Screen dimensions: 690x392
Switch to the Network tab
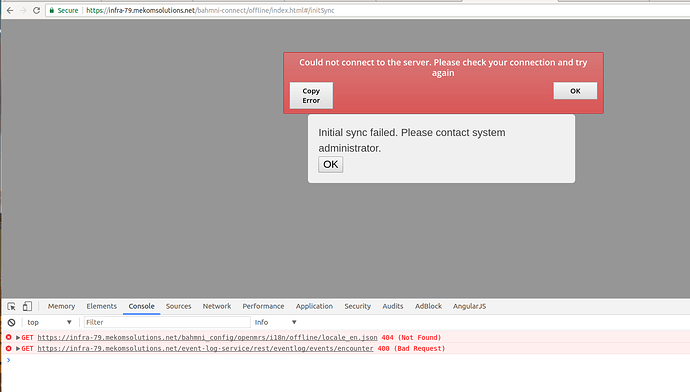pyautogui.click(x=217, y=306)
